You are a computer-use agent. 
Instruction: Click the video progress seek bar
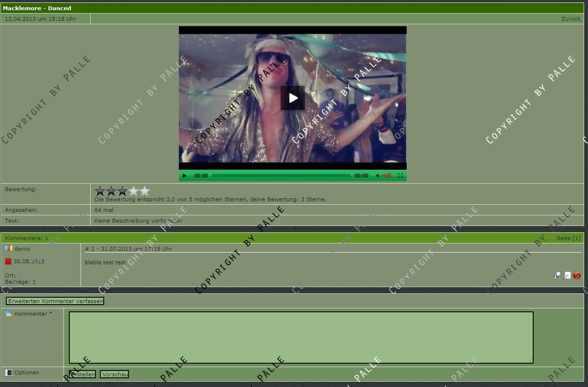click(x=281, y=176)
